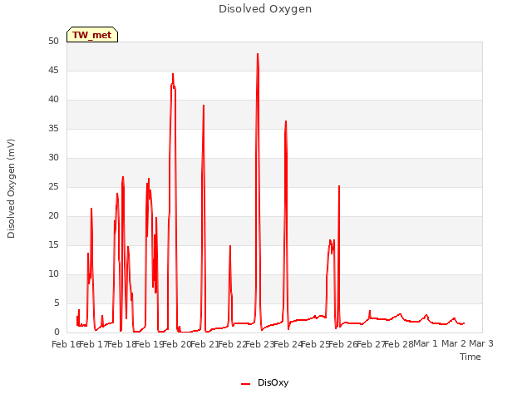Viewport: 532px width, 399px height.
Task: Click the Feb 25 spike near 25 mV
Action: 339,186
